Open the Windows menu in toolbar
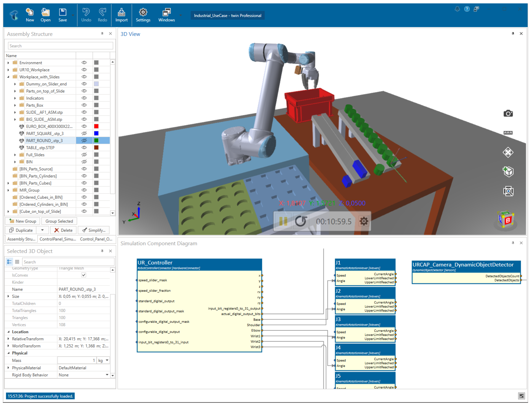This screenshot has height=407, width=532. point(167,15)
